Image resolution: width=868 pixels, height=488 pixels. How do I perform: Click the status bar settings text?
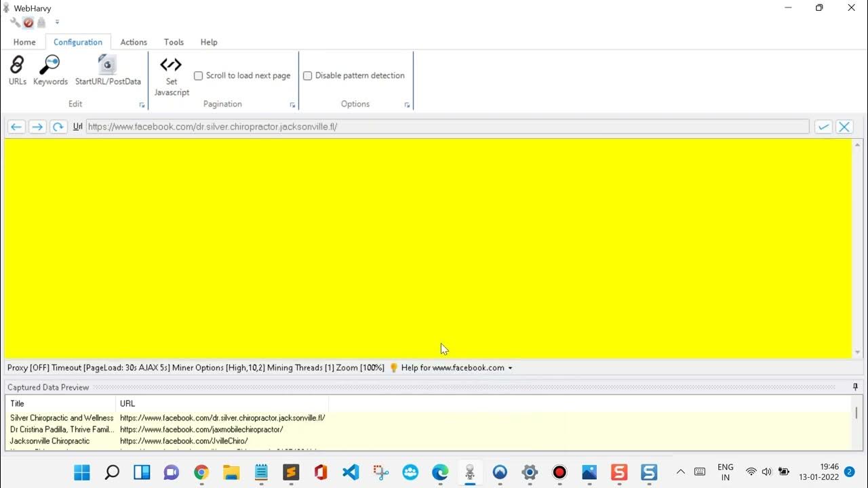[195, 367]
